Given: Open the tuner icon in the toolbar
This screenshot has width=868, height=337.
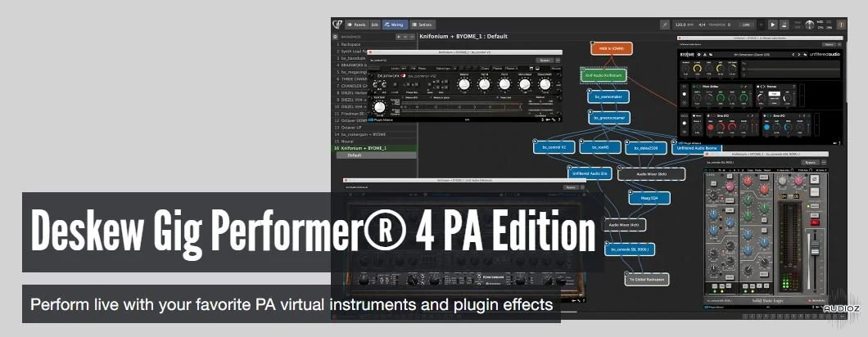Looking at the screenshot, I should click(665, 25).
